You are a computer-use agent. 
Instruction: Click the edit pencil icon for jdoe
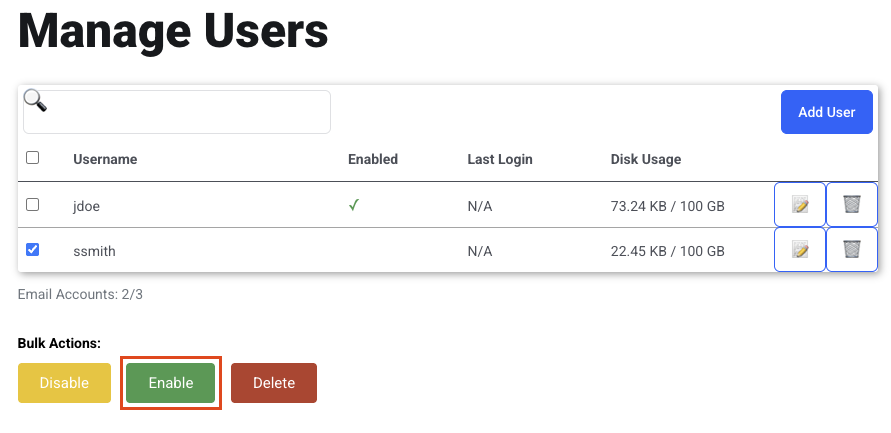click(x=800, y=205)
